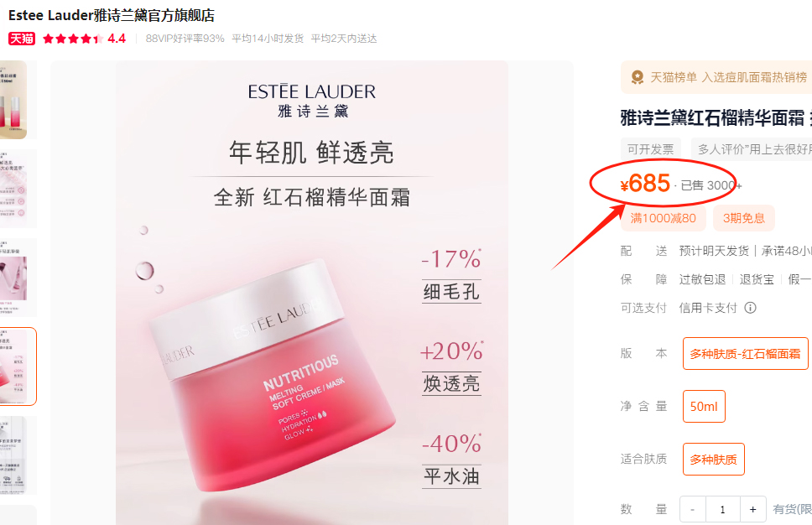
Task: Increase quantity with the plus button
Action: click(753, 509)
